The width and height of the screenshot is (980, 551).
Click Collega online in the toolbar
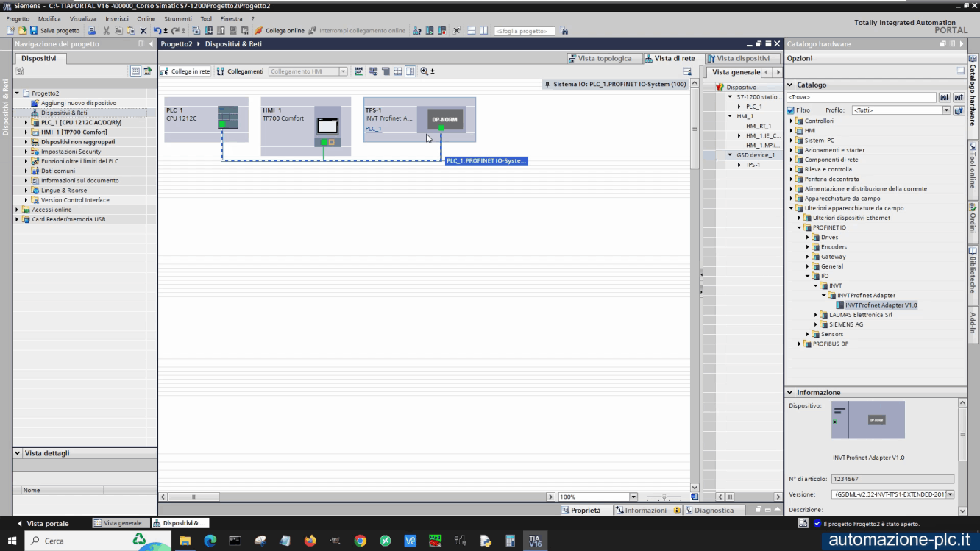click(x=280, y=31)
